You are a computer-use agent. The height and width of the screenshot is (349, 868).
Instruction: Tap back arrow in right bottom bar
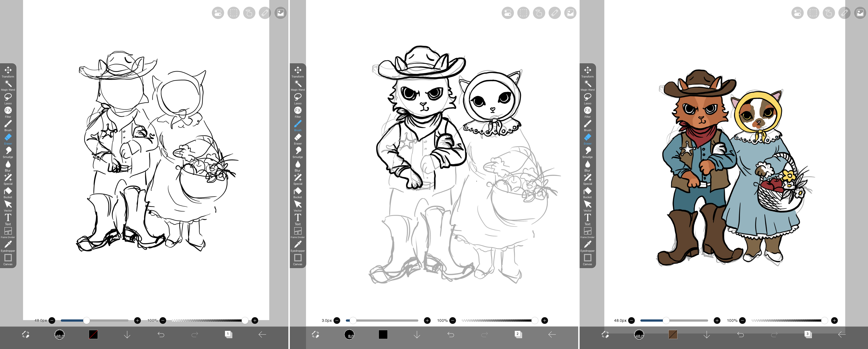[x=842, y=334]
